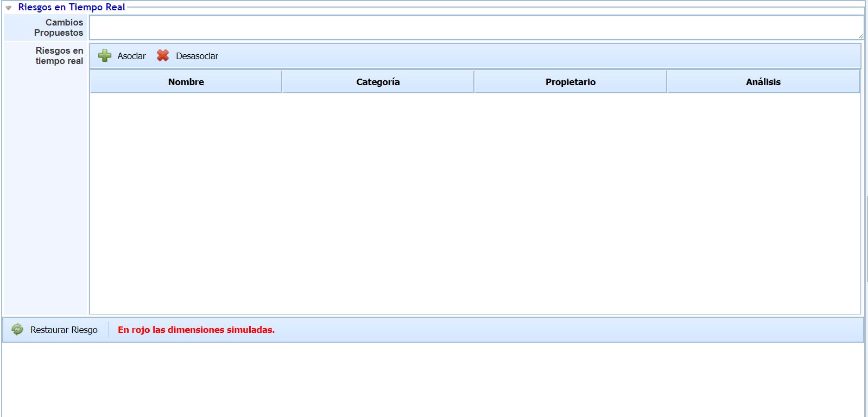Collapse the Riesgos en Tiempo Real section
Viewport: 868px width, 417px height.
9,8
